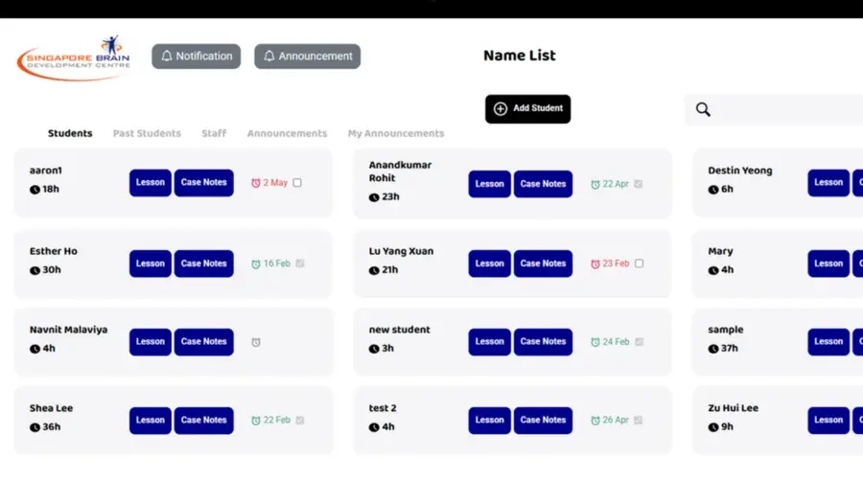Click the hours clock icon for new student

pos(374,349)
